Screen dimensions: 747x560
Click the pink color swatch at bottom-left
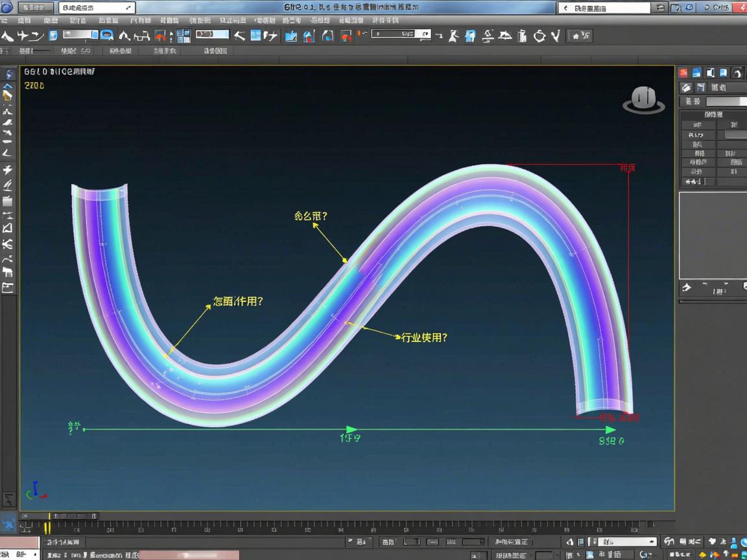[19, 542]
